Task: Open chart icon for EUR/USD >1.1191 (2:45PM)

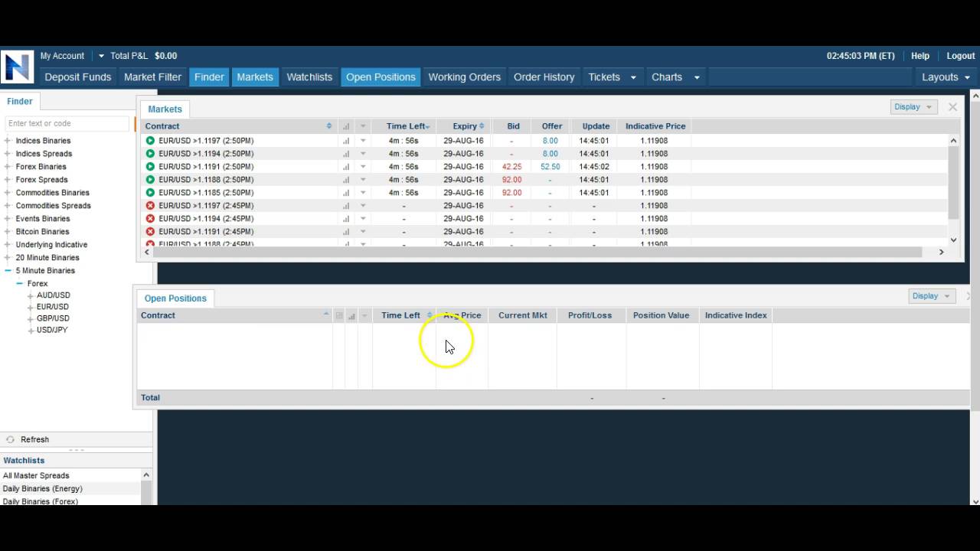Action: coord(346,232)
